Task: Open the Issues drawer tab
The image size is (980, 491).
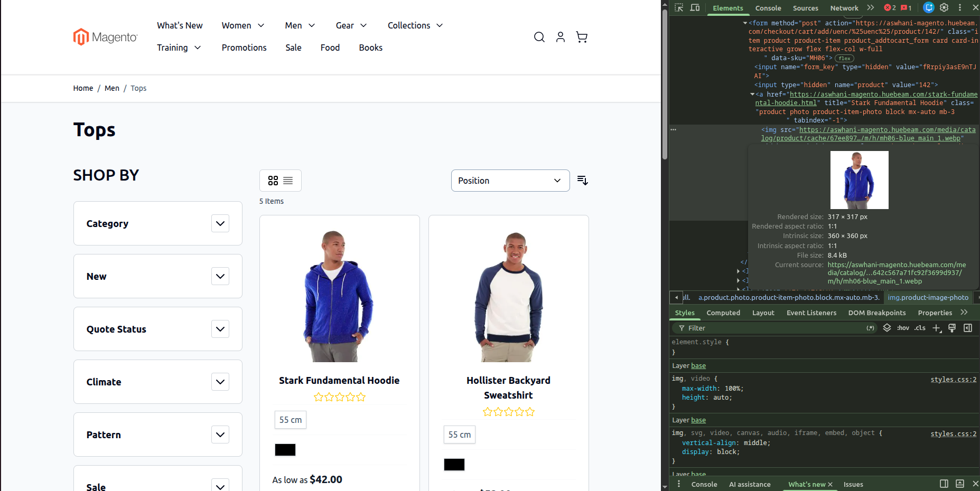Action: tap(853, 484)
